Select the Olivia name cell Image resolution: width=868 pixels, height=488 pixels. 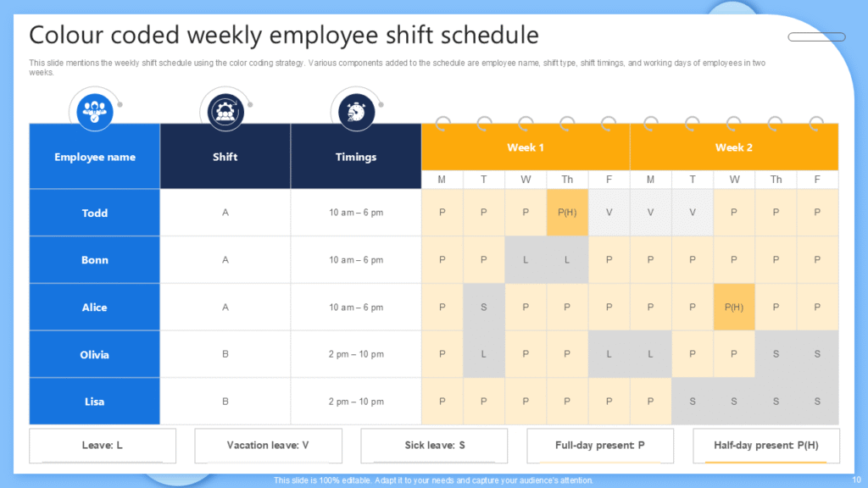pyautogui.click(x=95, y=354)
